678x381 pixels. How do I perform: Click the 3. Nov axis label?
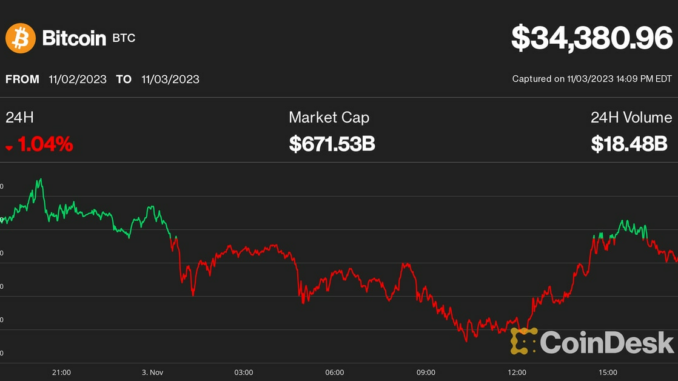(x=152, y=372)
